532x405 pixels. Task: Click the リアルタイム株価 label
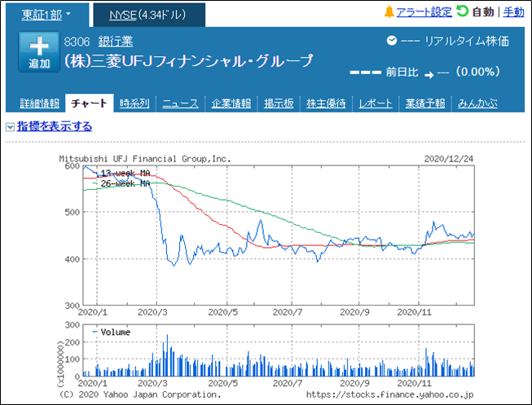[467, 41]
